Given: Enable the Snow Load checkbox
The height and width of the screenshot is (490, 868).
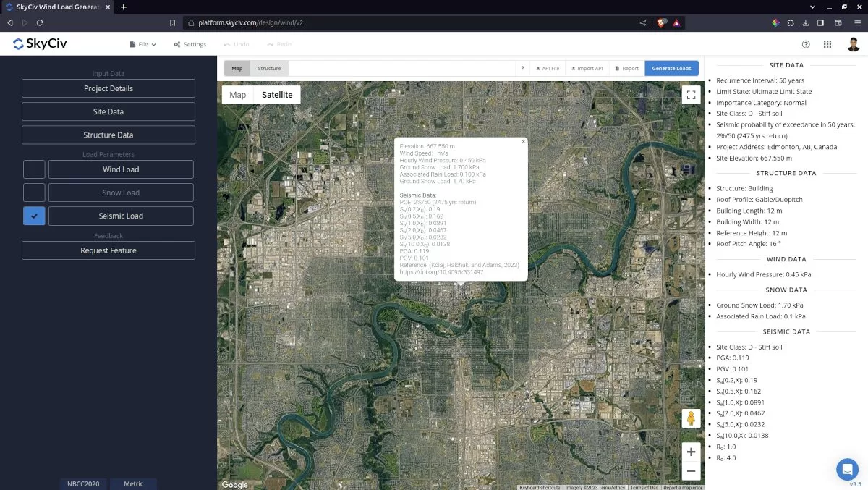Looking at the screenshot, I should 34,193.
